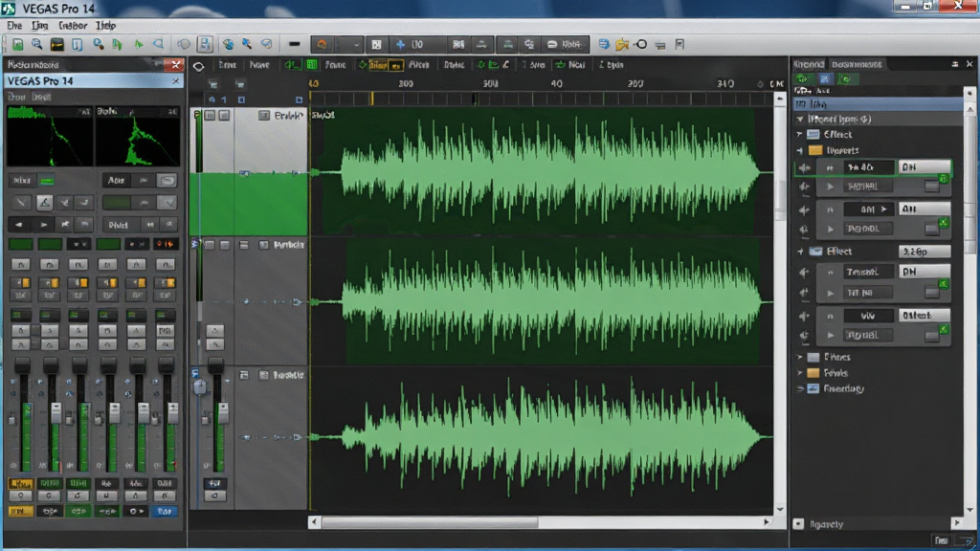This screenshot has width=980, height=551.
Task: Click the globe icon in main toolbar
Action: pos(228,44)
